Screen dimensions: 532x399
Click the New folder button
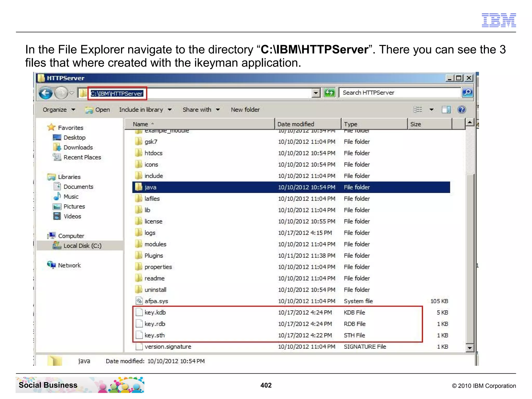tap(245, 110)
